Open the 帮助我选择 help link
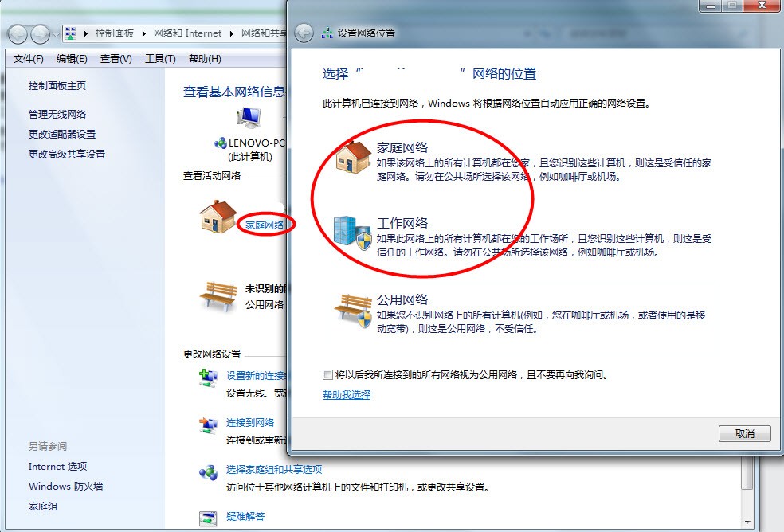Screen dimensions: 784x532 coord(347,395)
